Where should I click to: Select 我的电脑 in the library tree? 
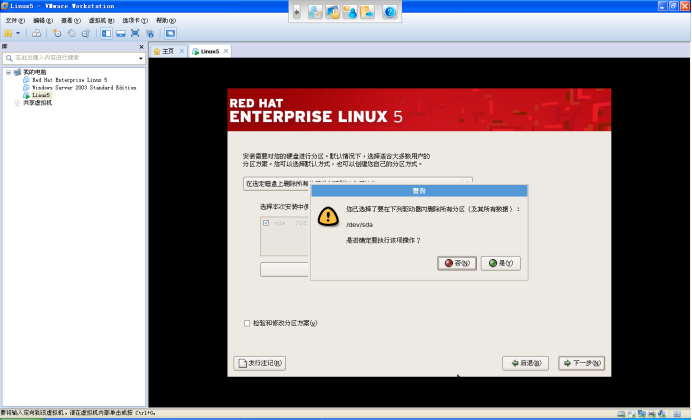34,72
